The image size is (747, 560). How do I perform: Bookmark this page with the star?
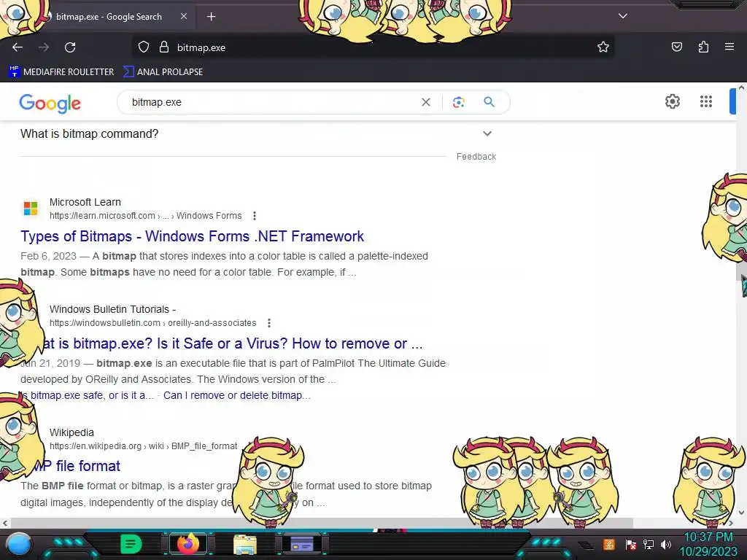click(x=603, y=47)
